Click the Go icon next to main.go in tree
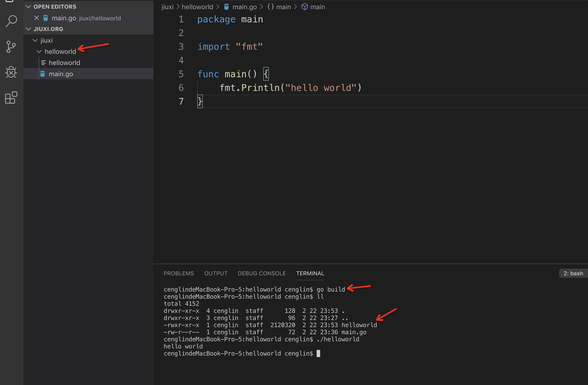The width and height of the screenshot is (588, 385). pos(43,74)
